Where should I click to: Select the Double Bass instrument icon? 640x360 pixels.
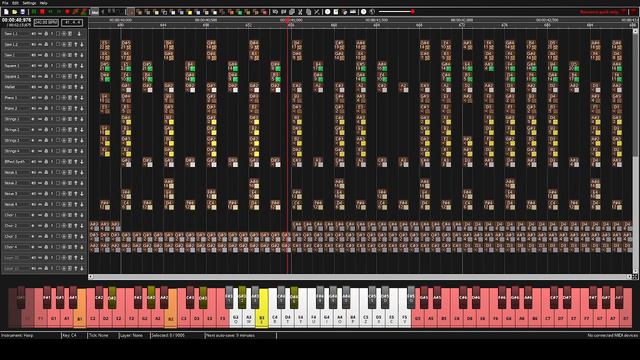139,12
